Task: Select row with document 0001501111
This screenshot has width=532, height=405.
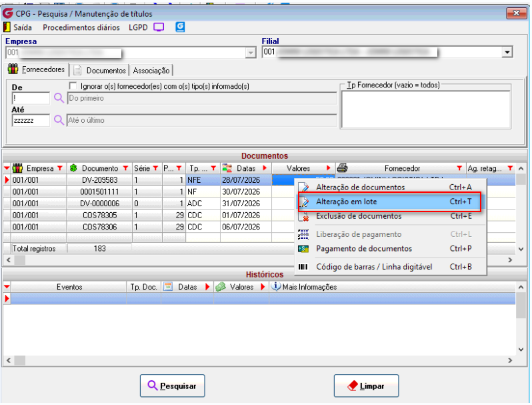Action: pyautogui.click(x=100, y=191)
